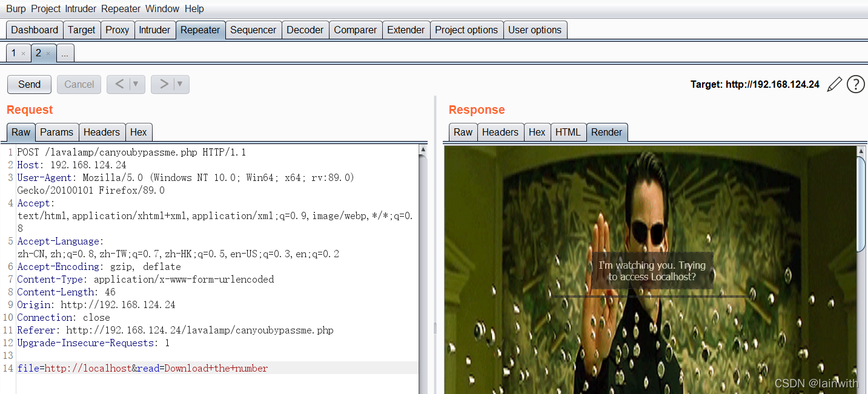Switch to the Intruder tool tab
868x394 pixels.
[154, 30]
